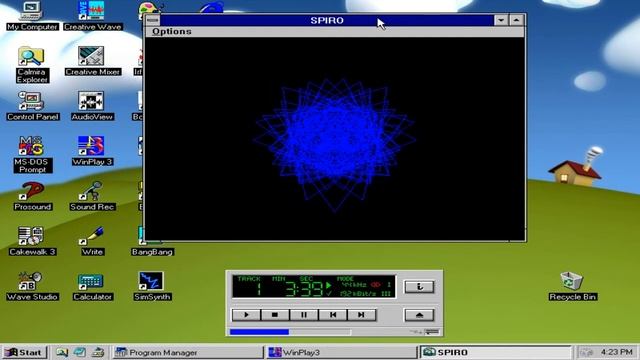
Task: Click the Play button in WinPlay3
Action: [x=246, y=315]
